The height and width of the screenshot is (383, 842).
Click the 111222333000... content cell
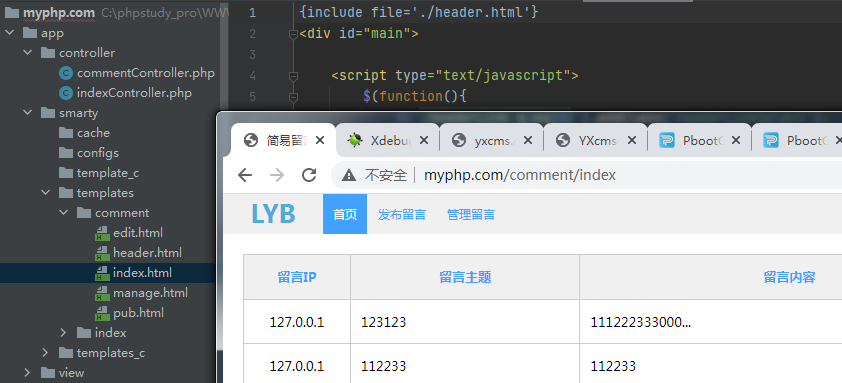click(641, 322)
